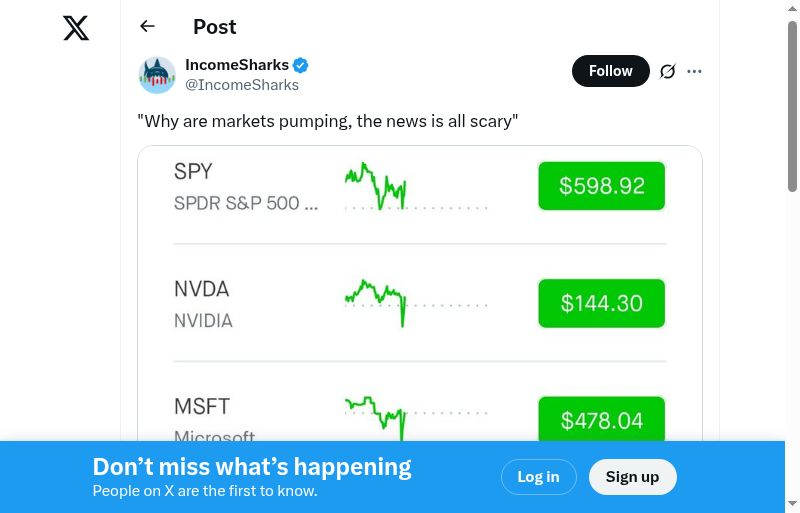The image size is (800, 513).
Task: Follow the IncomeSharks account
Action: click(610, 71)
